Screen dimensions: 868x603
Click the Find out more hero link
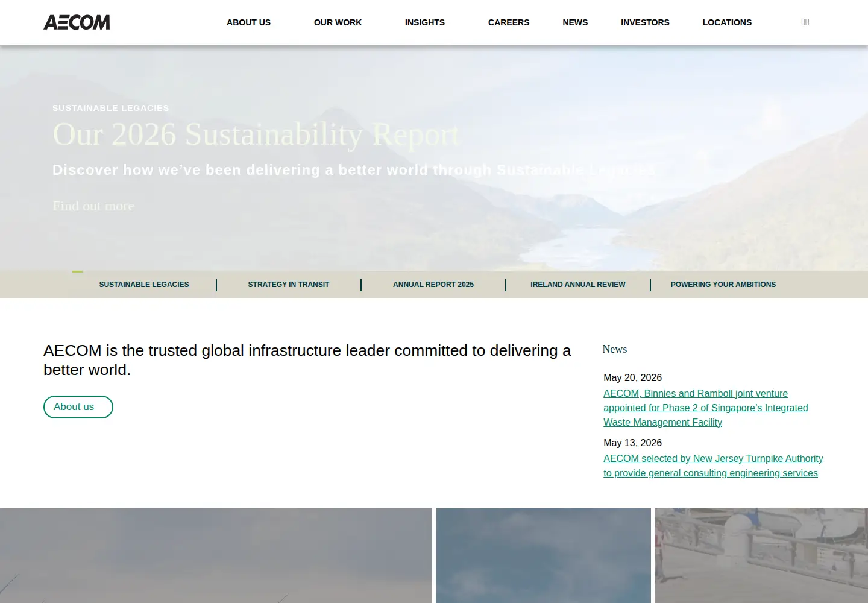pos(93,206)
